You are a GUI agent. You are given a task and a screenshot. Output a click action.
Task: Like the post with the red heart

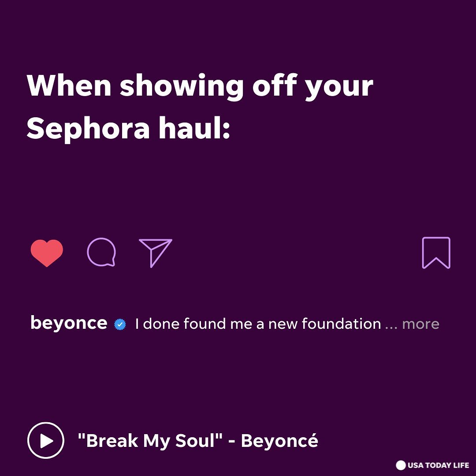[47, 253]
